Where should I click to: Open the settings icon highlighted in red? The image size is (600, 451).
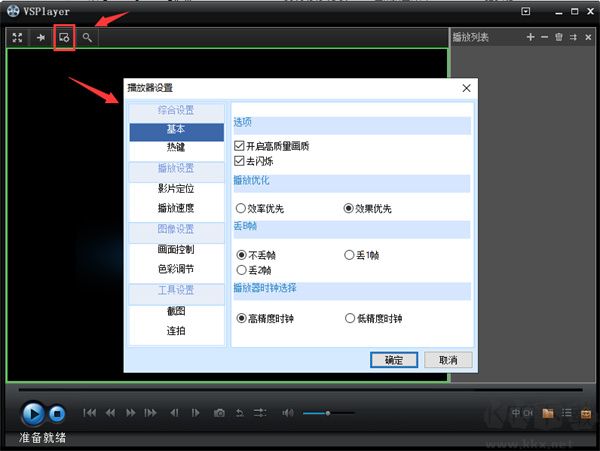(x=65, y=37)
